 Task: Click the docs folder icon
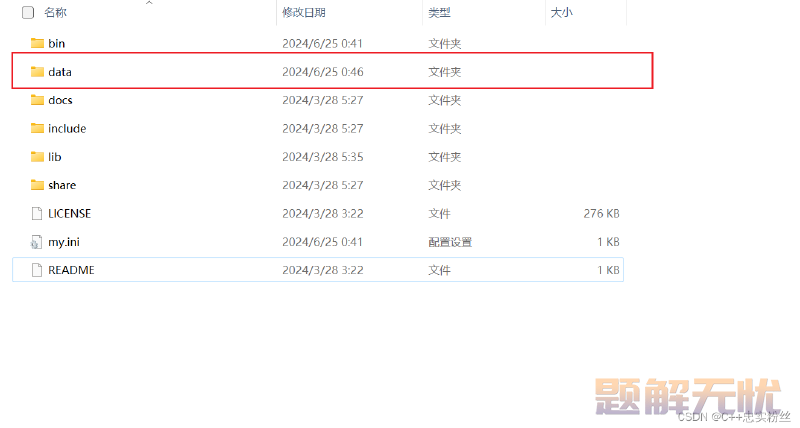[37, 100]
